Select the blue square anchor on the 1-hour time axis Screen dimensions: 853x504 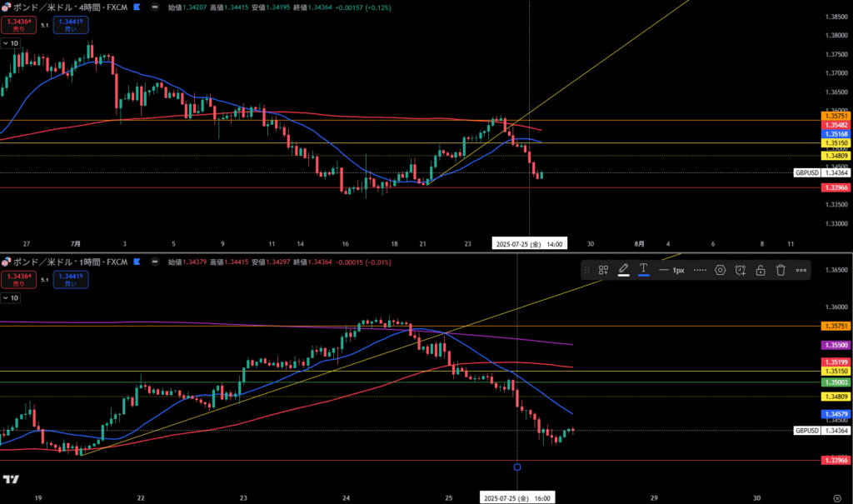[517, 467]
